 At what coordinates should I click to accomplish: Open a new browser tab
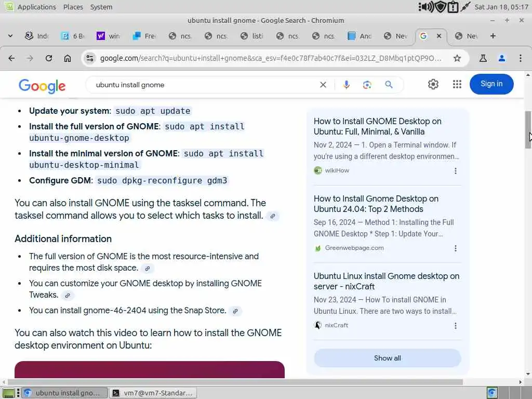pyautogui.click(x=493, y=36)
